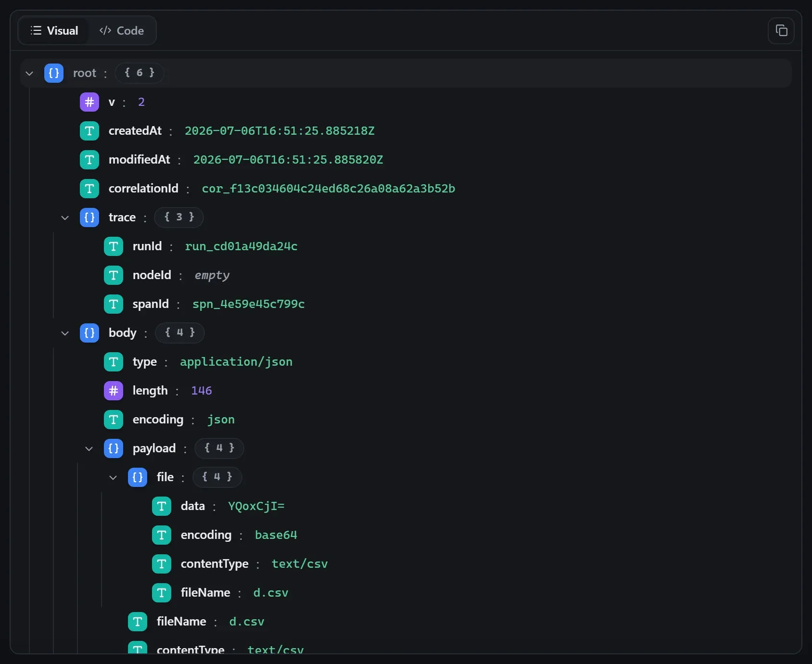Click the payload key label
The width and height of the screenshot is (812, 664).
click(x=154, y=448)
